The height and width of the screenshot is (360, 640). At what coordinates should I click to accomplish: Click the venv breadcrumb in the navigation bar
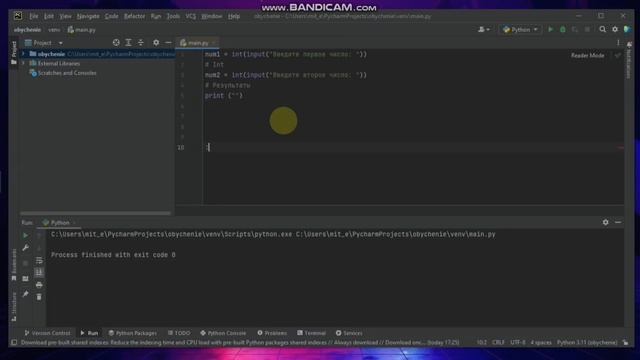(54, 30)
